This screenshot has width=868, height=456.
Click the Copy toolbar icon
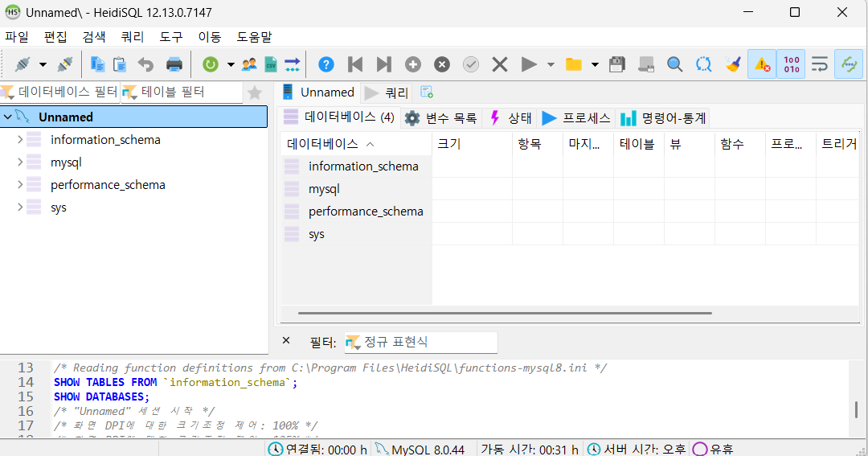(x=97, y=64)
